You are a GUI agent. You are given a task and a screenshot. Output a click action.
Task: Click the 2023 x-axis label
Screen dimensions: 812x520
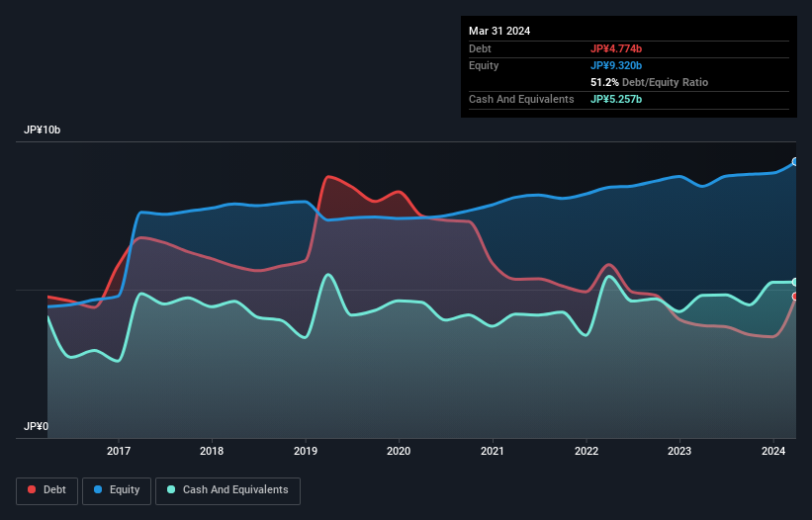pyautogui.click(x=679, y=451)
